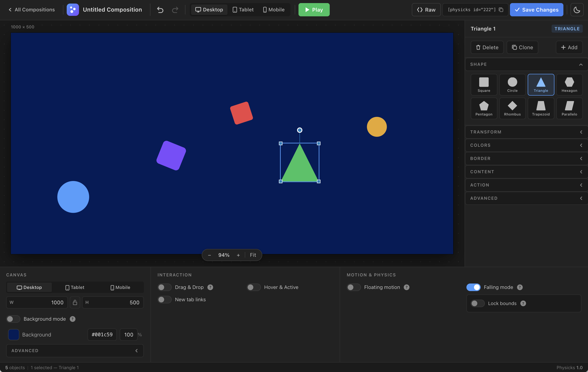The image size is (588, 372).
Task: Add a new object
Action: (x=569, y=47)
